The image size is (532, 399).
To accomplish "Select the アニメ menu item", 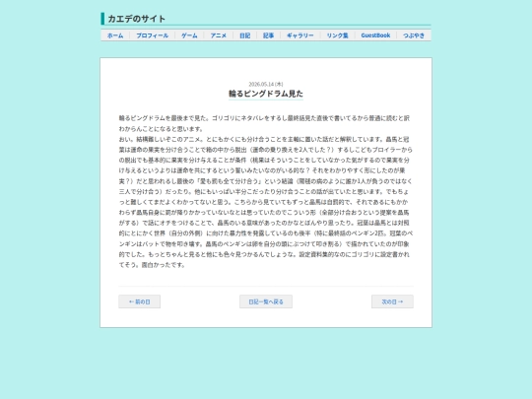I will tap(218, 35).
